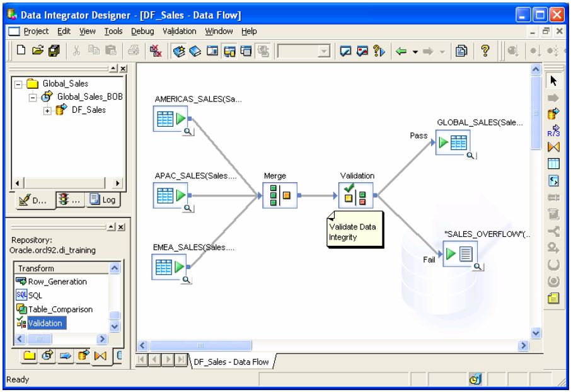The height and width of the screenshot is (392, 571).
Task: Click the Print toolbar icon
Action: 134,50
